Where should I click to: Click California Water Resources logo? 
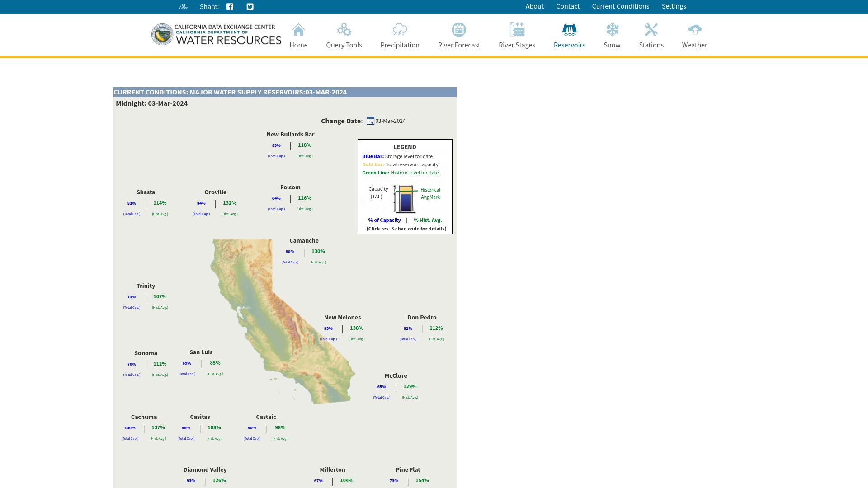coord(217,35)
